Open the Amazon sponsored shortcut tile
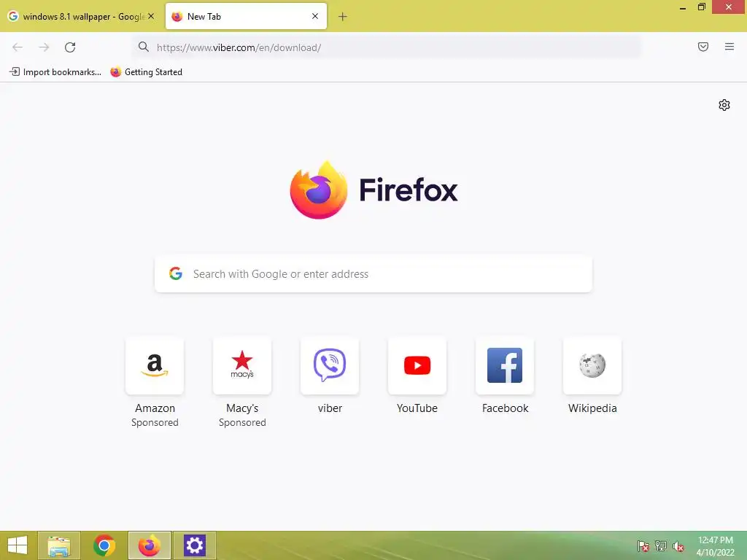Viewport: 747px width, 560px height. tap(155, 366)
